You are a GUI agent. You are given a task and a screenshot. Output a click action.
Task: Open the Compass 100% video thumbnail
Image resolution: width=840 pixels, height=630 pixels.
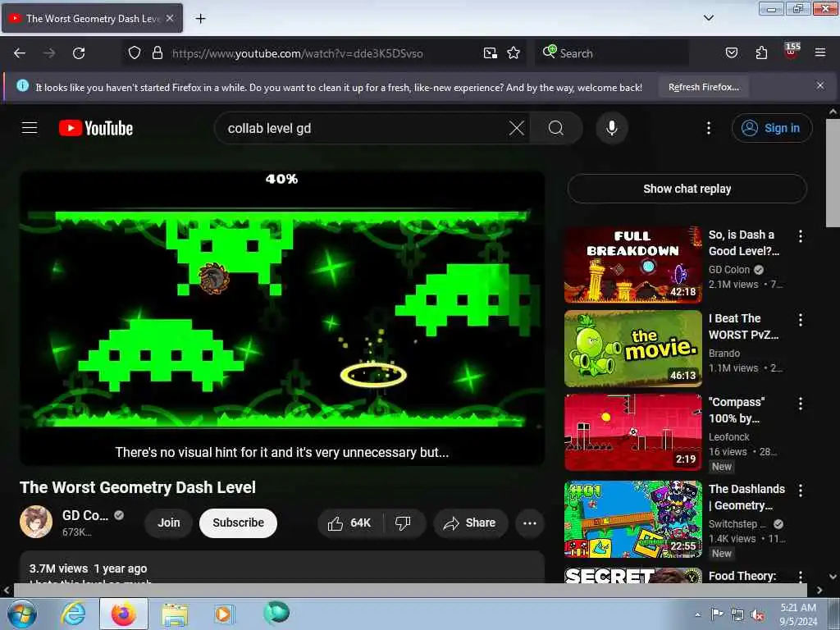[632, 431]
